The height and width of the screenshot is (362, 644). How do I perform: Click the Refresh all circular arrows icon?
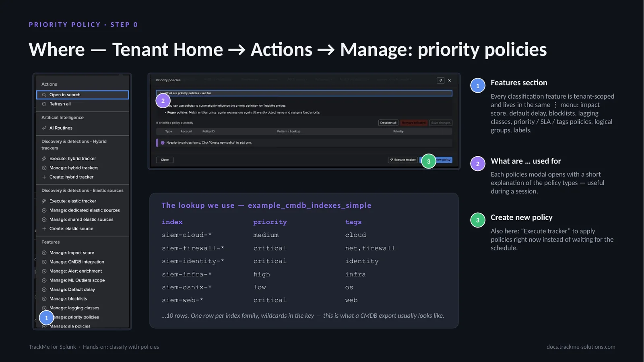(44, 104)
